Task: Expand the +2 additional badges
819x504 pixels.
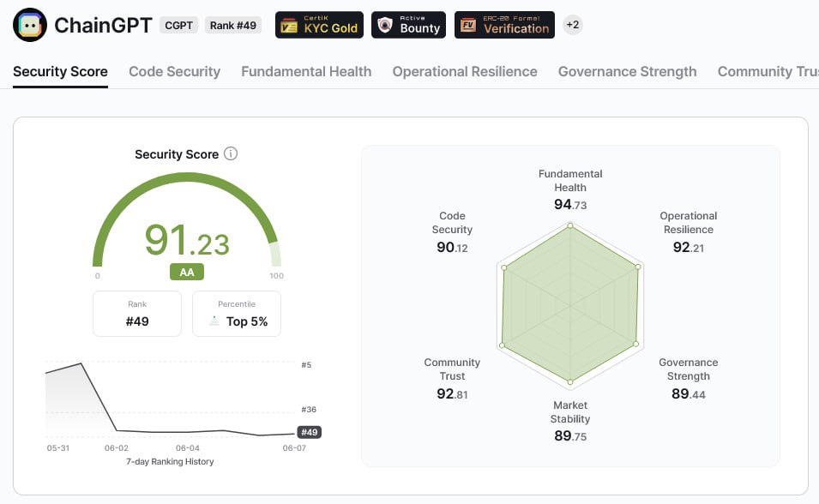Action: point(572,25)
